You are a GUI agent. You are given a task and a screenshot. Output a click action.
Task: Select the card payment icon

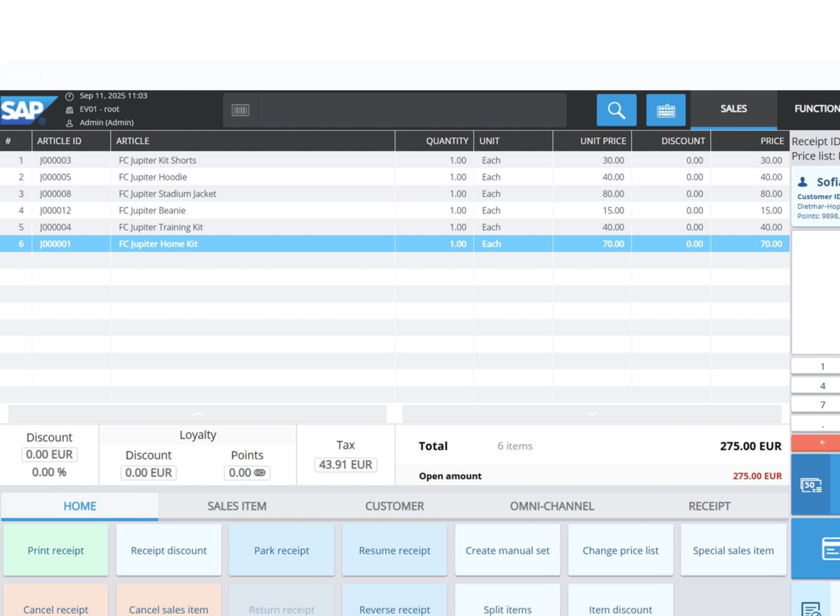pyautogui.click(x=830, y=548)
